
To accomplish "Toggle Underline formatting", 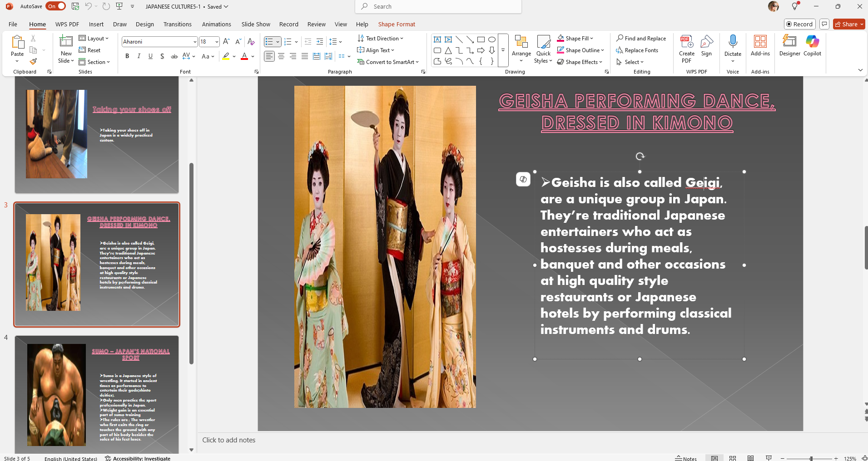I will 150,56.
